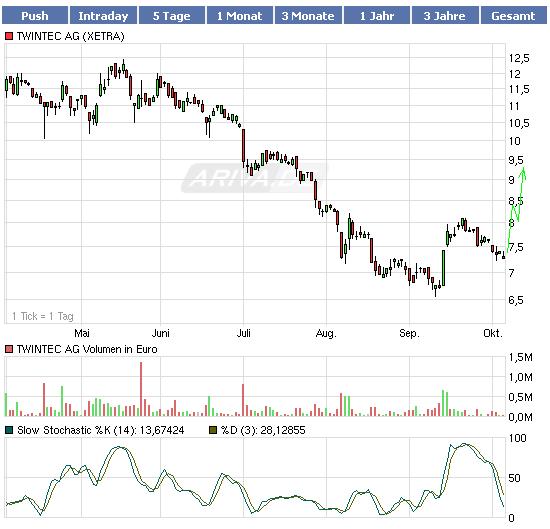Select the 5 Tage timeframe
The image size is (550, 529).
[x=172, y=16]
